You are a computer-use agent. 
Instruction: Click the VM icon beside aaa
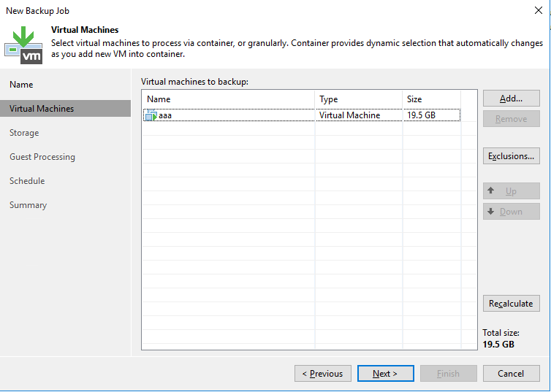coord(151,115)
